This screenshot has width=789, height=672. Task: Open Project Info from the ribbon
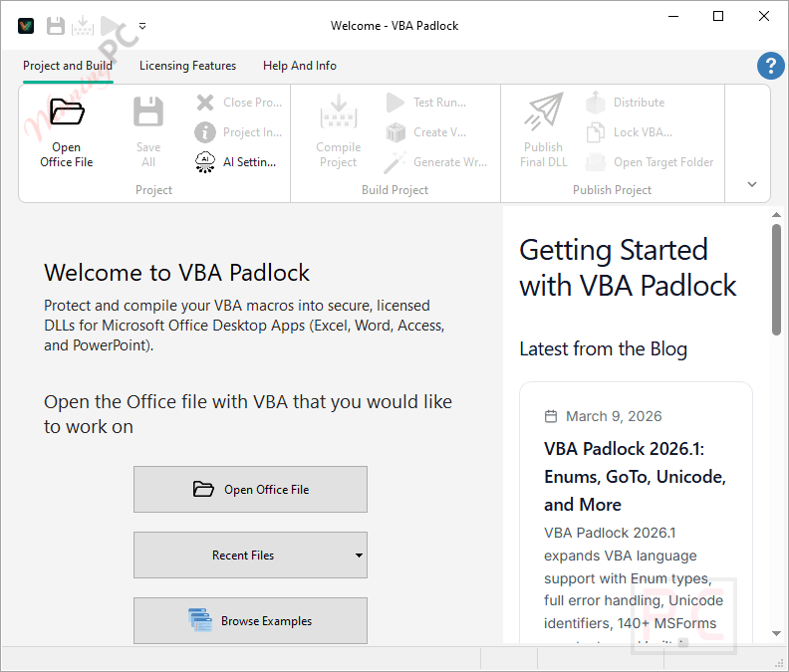[x=238, y=132]
